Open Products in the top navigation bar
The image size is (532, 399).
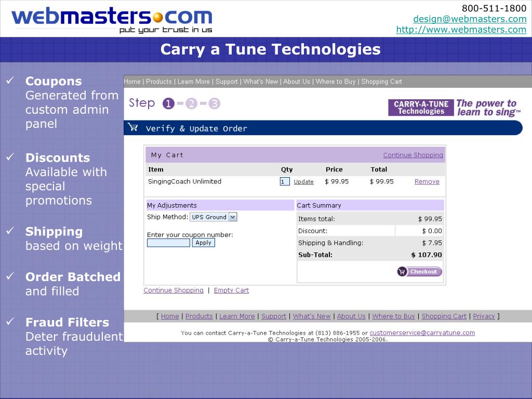[159, 82]
